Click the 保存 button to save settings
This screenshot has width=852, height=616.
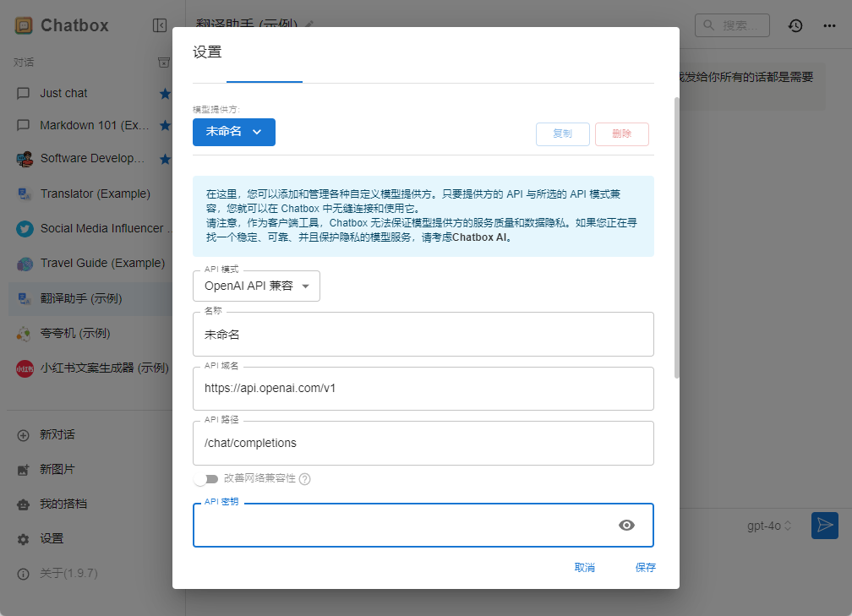[x=645, y=567]
